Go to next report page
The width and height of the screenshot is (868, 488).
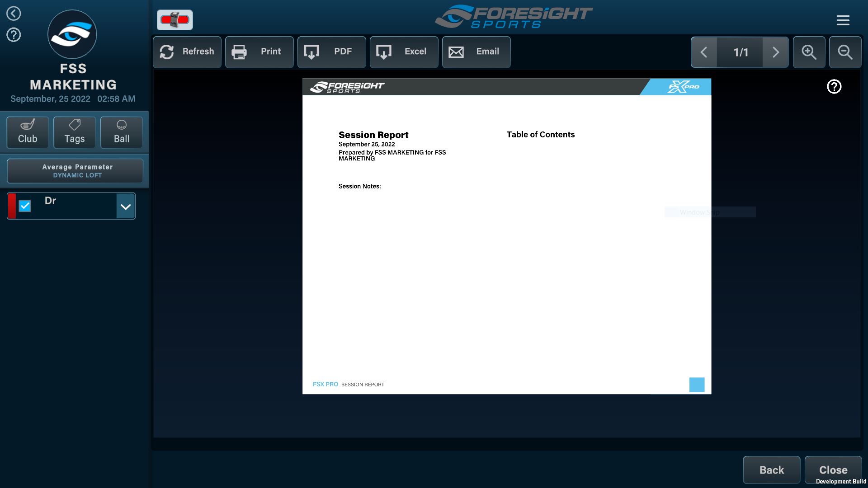(775, 52)
